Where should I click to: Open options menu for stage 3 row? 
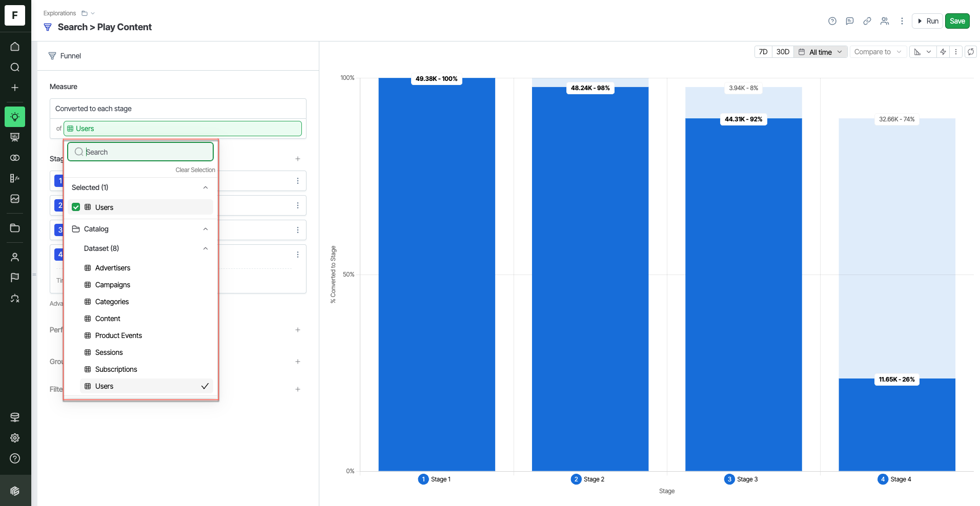298,230
